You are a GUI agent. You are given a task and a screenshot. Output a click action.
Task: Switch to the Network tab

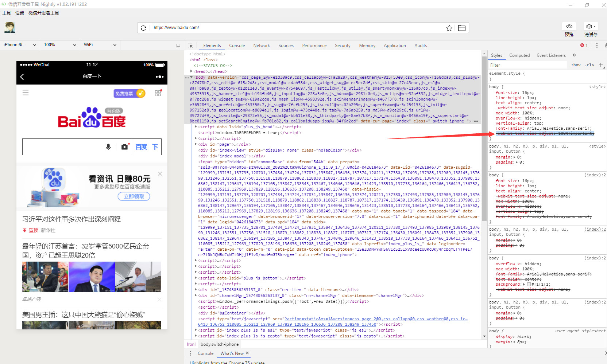tap(262, 46)
